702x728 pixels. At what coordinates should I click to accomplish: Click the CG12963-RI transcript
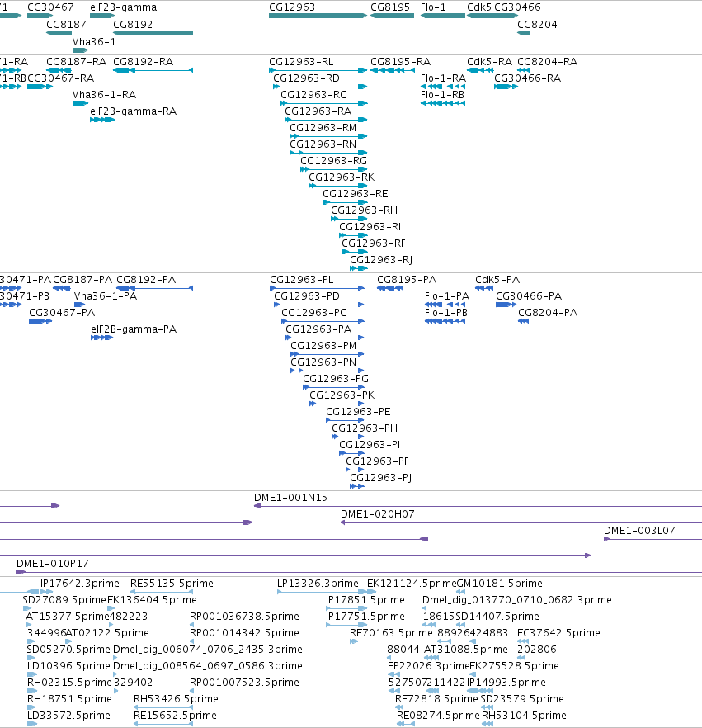tap(353, 235)
